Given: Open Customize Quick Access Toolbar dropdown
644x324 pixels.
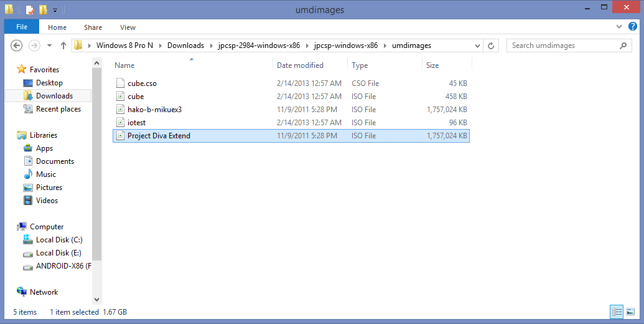Looking at the screenshot, I should [x=55, y=10].
